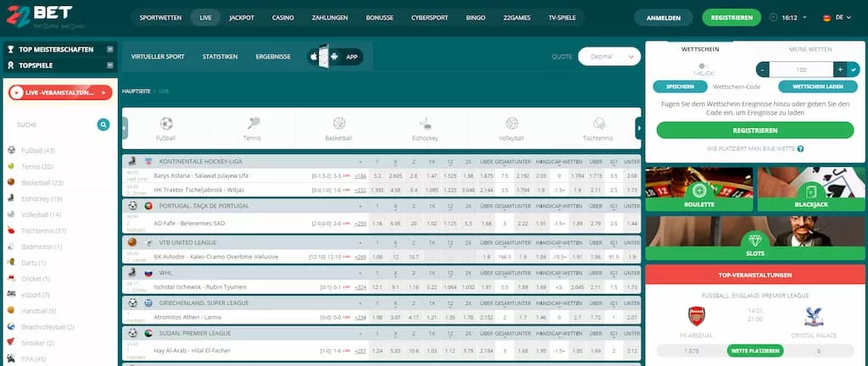Open the Cybersport menu item
This screenshot has height=366, width=868.
pos(430,18)
